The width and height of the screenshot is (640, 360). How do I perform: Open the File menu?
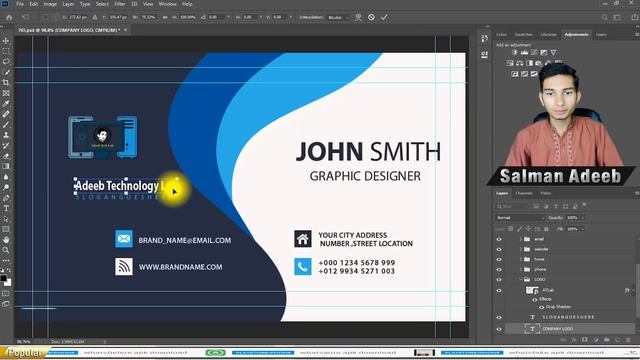click(20, 4)
